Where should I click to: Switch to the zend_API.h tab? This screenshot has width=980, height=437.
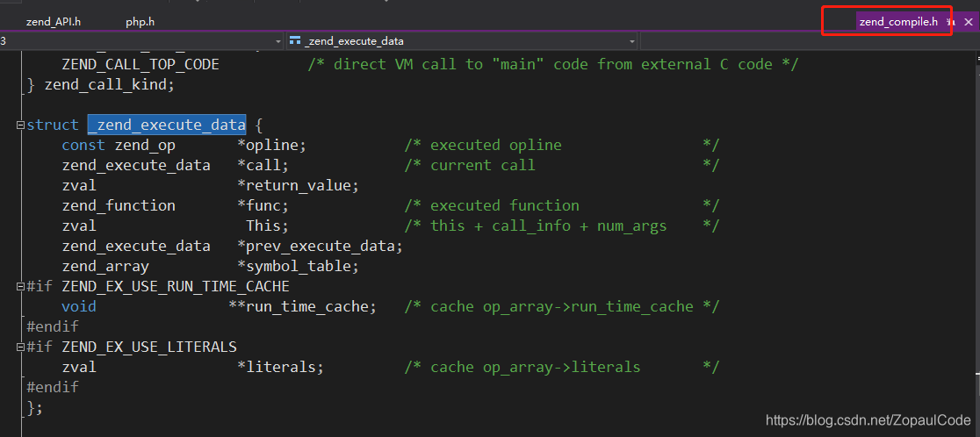point(53,22)
